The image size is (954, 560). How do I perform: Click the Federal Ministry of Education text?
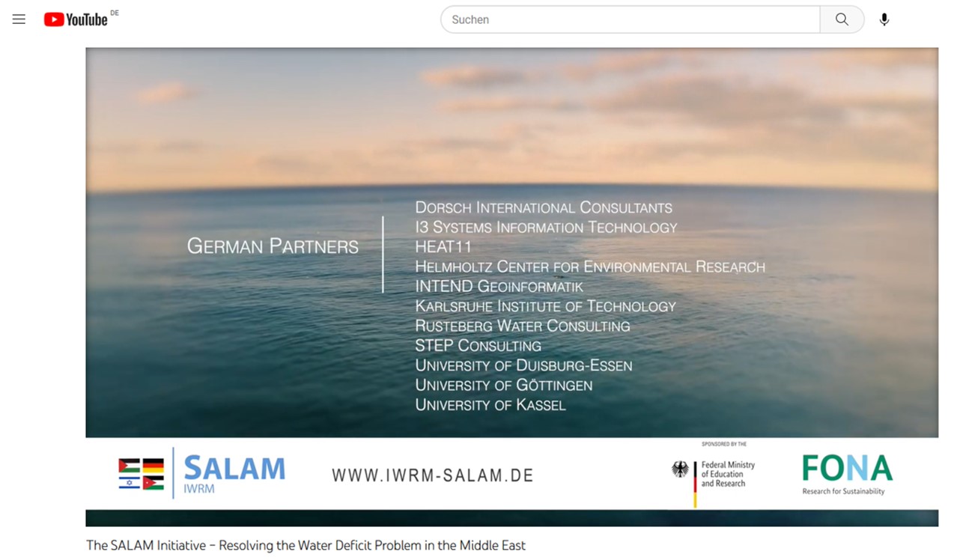(x=727, y=474)
